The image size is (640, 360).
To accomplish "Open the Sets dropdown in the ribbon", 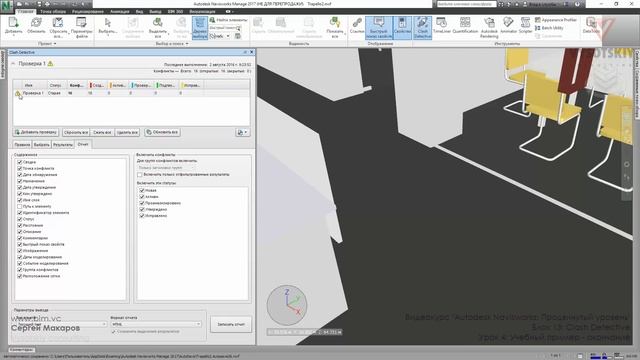I will click(x=220, y=36).
